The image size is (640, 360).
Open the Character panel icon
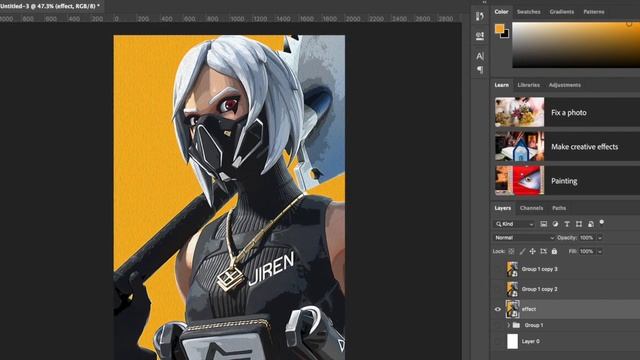point(480,56)
